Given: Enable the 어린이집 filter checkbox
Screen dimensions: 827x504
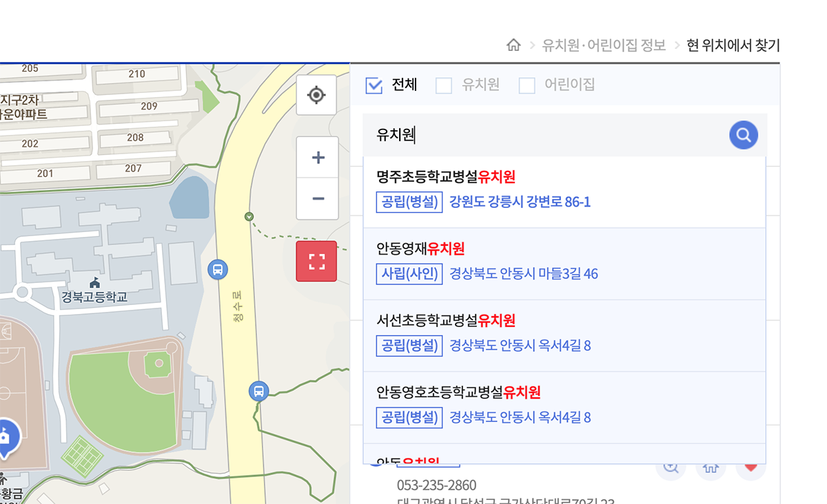Looking at the screenshot, I should click(527, 85).
